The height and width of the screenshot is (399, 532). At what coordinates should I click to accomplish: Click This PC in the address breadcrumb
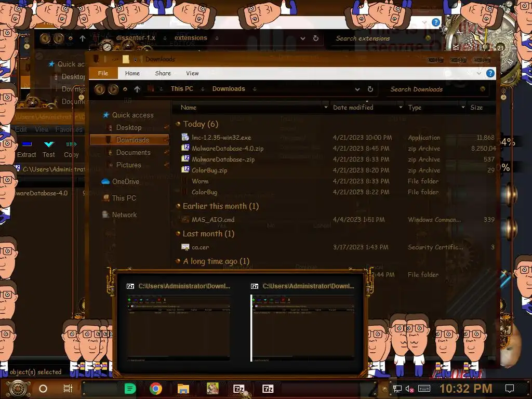[x=182, y=89]
